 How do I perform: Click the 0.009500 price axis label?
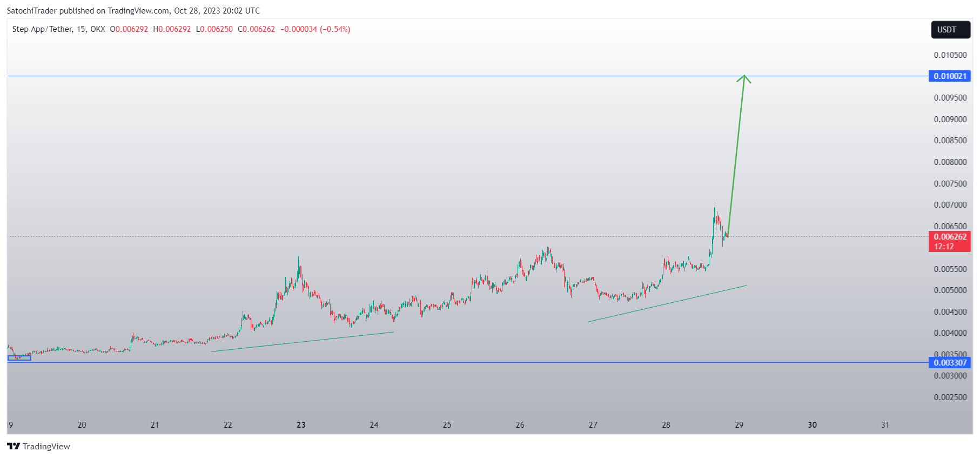pyautogui.click(x=950, y=98)
